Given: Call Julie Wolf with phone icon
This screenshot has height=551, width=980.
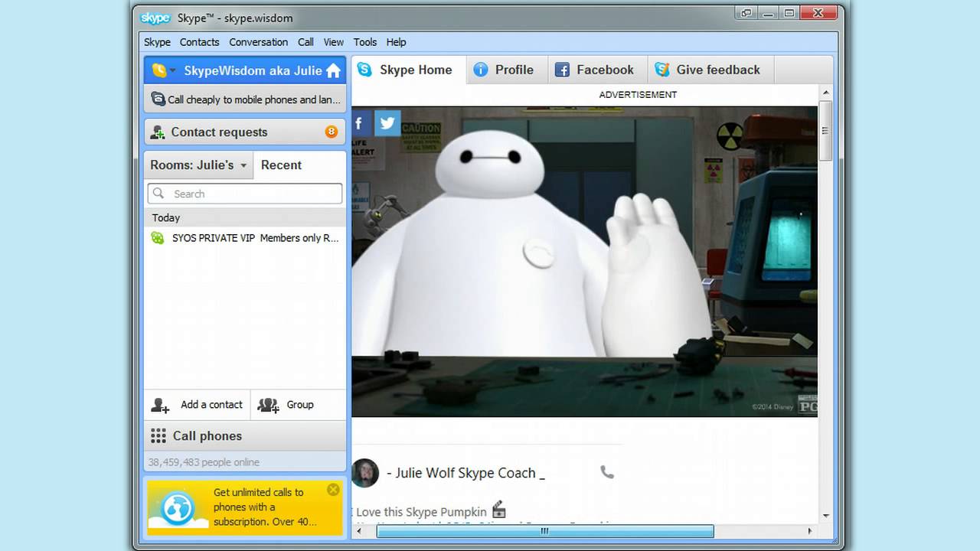Looking at the screenshot, I should (x=607, y=472).
